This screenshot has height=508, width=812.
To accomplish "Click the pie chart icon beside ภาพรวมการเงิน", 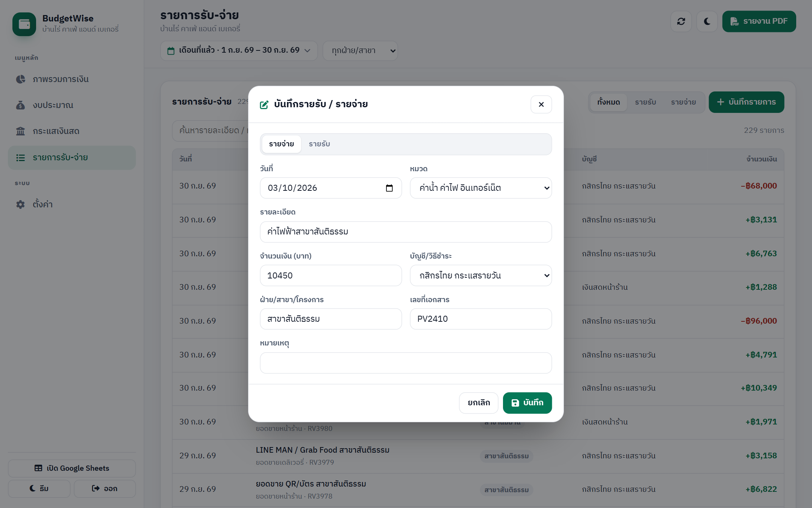I will [x=20, y=79].
